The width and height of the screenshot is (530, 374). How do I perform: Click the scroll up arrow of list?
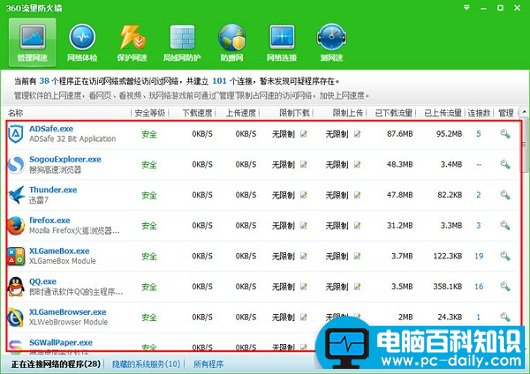click(x=524, y=112)
